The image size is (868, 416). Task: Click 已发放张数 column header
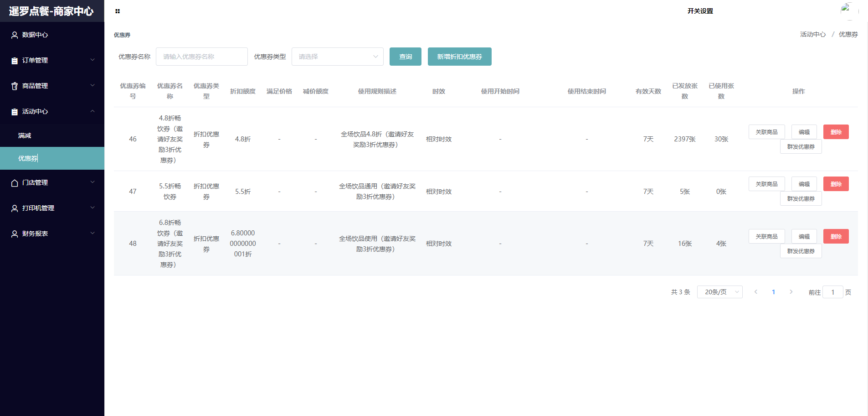[x=685, y=91]
